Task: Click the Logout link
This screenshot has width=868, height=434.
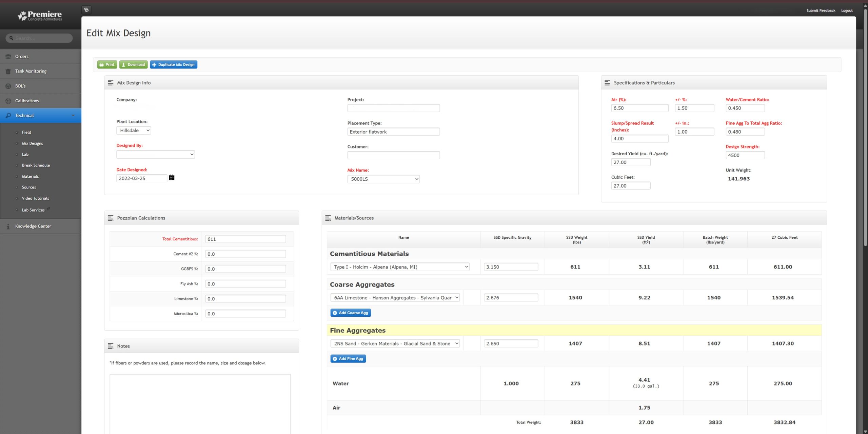Action: pos(847,11)
